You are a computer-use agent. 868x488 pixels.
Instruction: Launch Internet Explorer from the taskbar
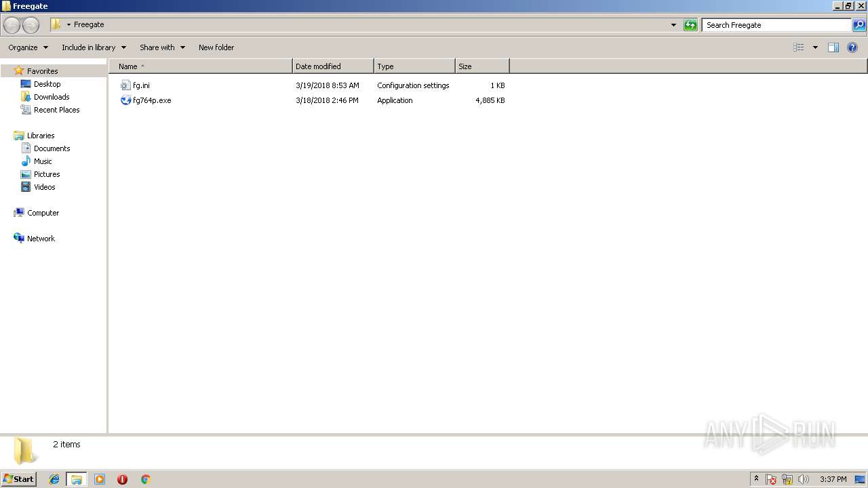(x=54, y=479)
